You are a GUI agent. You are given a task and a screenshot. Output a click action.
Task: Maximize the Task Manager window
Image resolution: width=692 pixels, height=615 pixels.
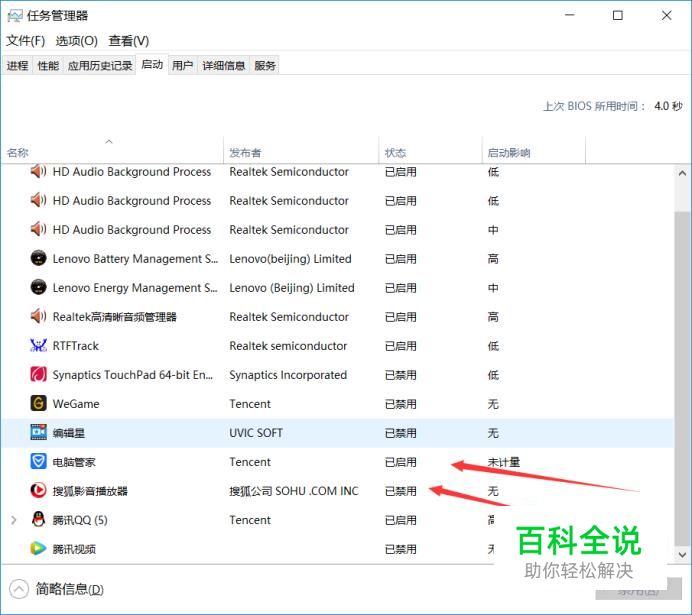coord(618,16)
